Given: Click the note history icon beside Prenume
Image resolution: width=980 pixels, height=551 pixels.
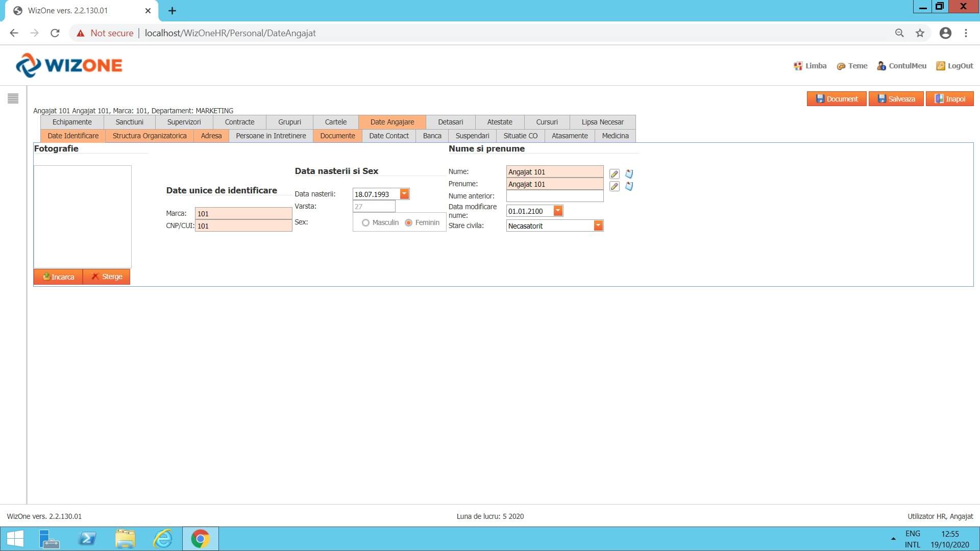Looking at the screenshot, I should click(x=629, y=186).
